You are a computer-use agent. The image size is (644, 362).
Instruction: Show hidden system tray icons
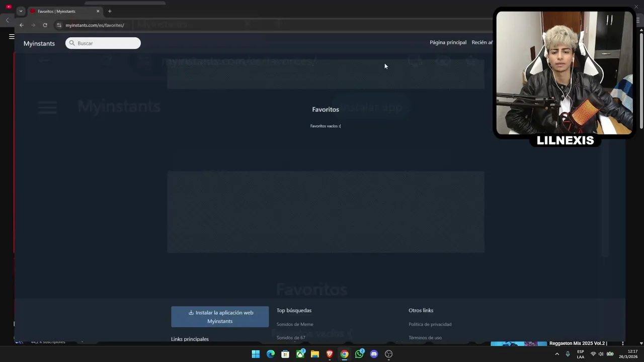[x=557, y=354]
